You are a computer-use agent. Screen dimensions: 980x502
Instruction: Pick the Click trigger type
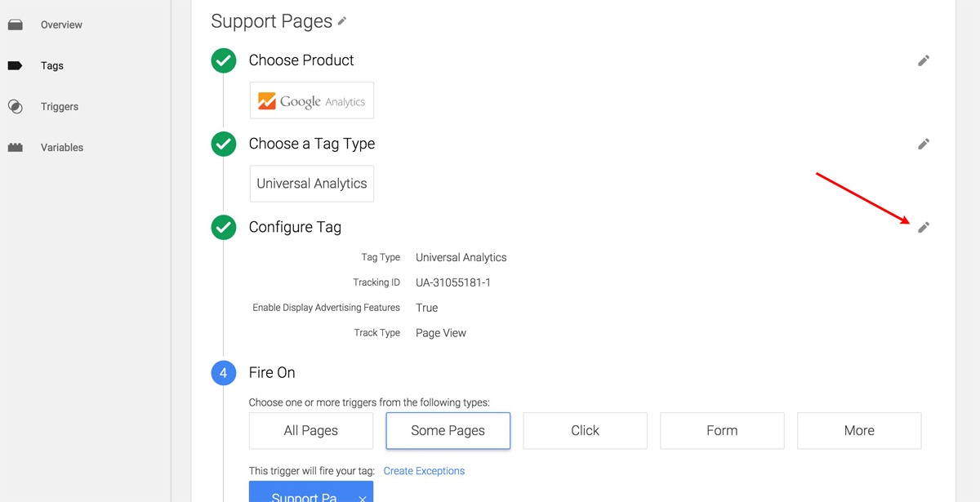(x=585, y=430)
